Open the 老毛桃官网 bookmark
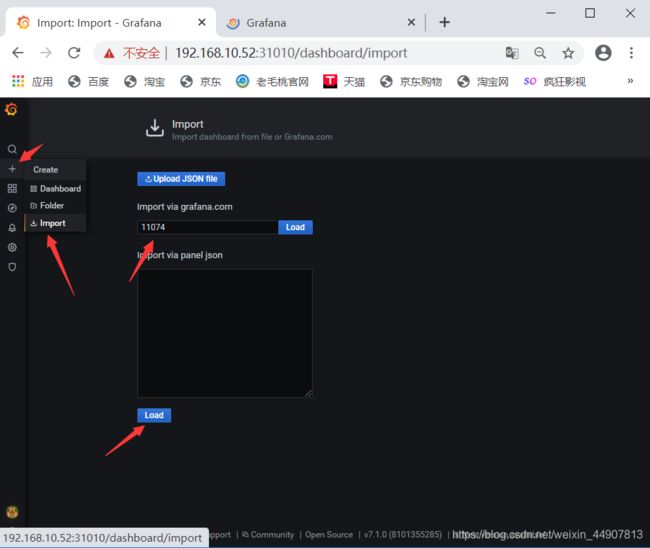The width and height of the screenshot is (650, 548). tap(272, 82)
